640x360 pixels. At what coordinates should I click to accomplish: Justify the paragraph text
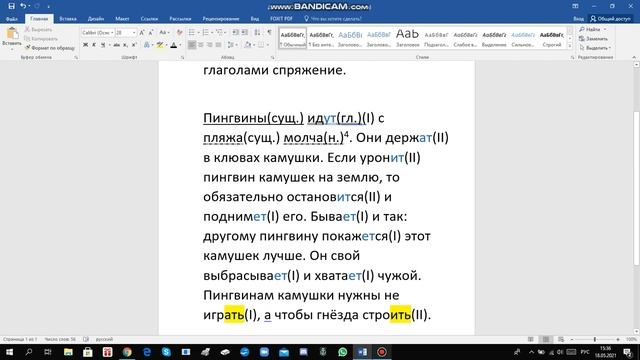point(219,45)
